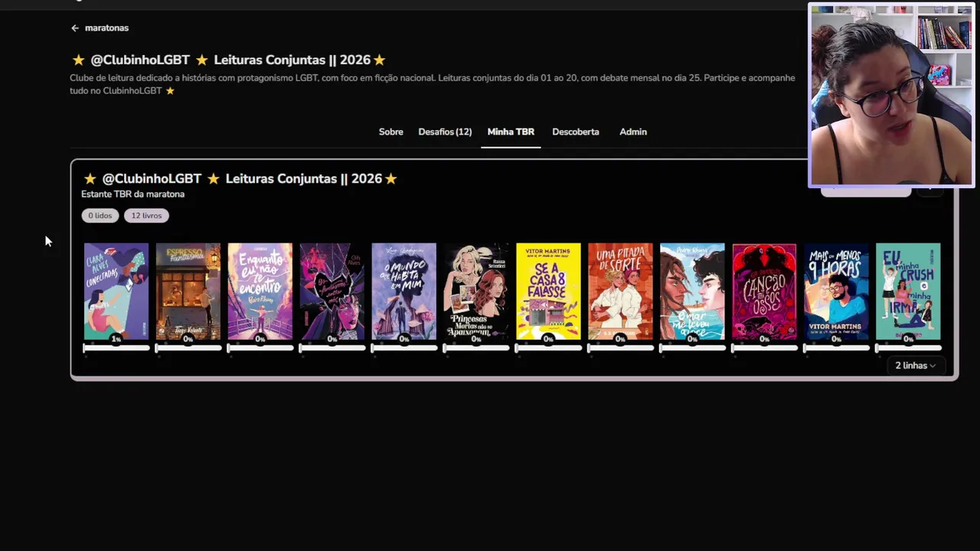Click the Estante TBR da maratona subtitle
The width and height of the screenshot is (980, 551).
132,194
